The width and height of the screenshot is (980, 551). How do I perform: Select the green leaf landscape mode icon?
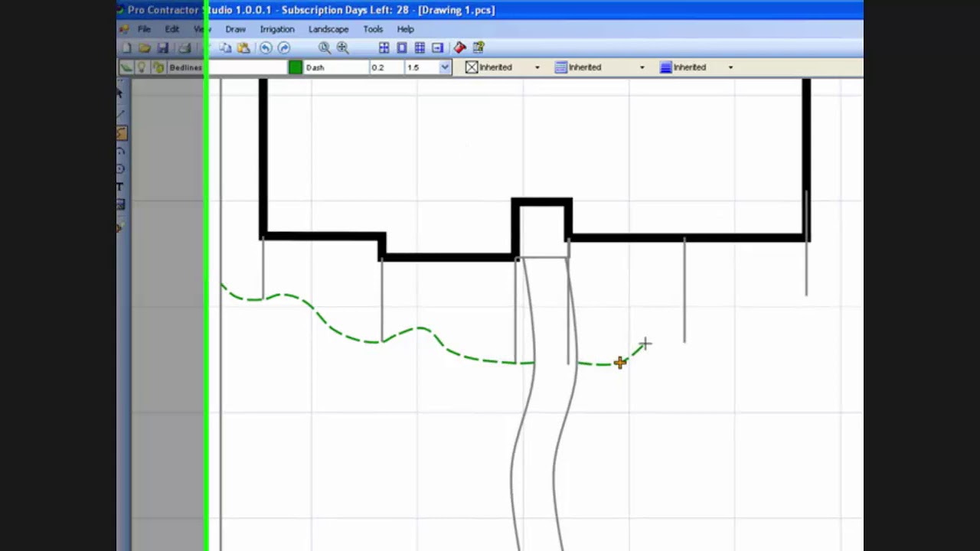coord(126,67)
